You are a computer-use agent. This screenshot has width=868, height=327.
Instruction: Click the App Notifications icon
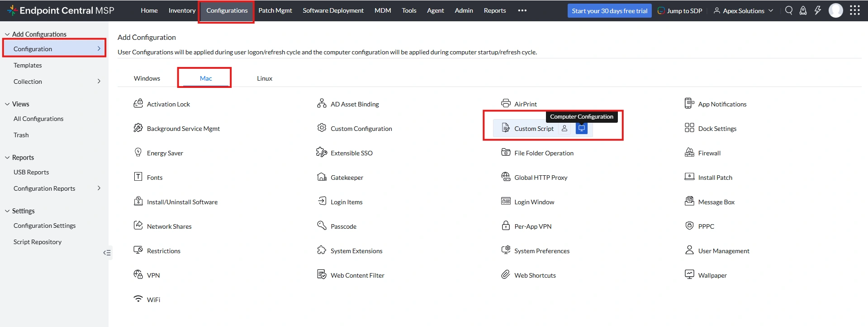(689, 104)
